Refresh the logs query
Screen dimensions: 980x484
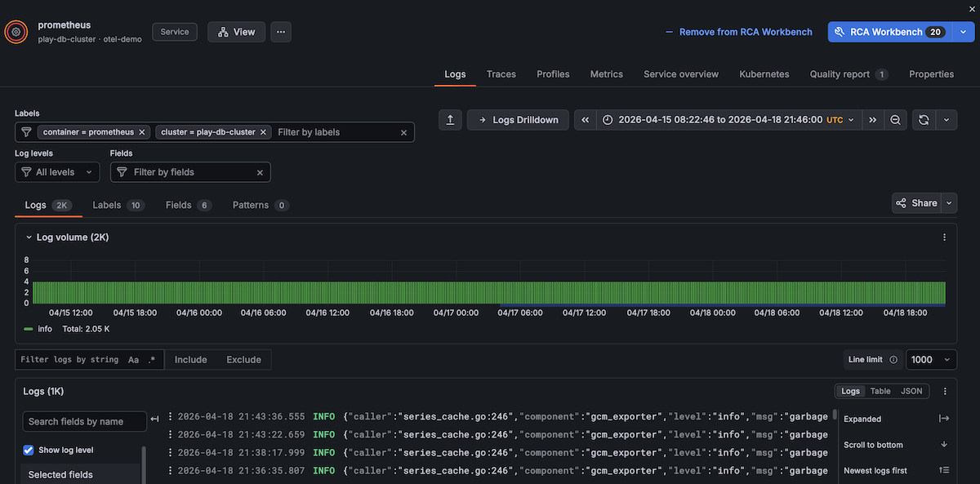click(924, 120)
